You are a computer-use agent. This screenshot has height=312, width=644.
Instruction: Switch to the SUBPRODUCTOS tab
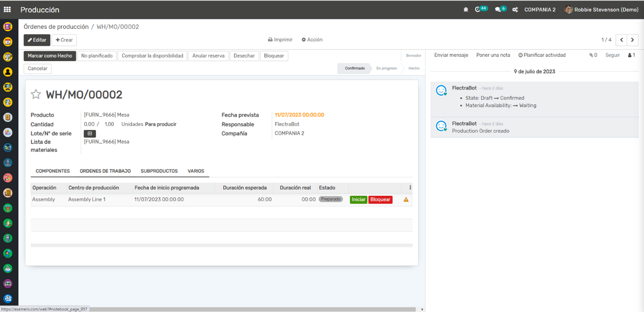point(159,171)
